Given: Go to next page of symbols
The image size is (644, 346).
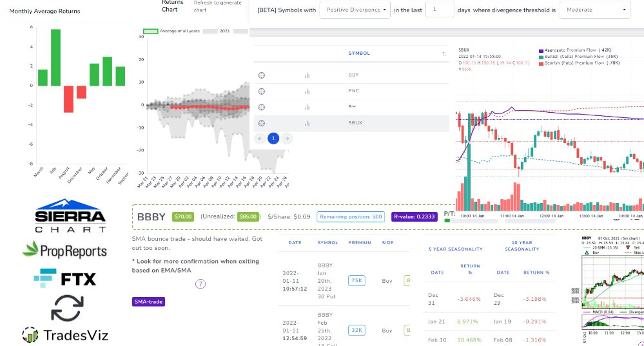Looking at the screenshot, I should coord(287,139).
